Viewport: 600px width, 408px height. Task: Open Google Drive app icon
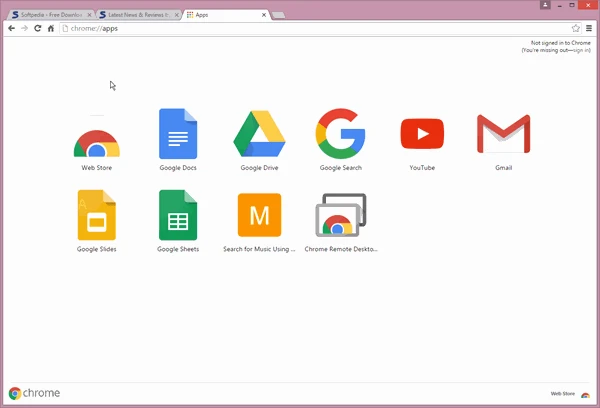pos(259,135)
